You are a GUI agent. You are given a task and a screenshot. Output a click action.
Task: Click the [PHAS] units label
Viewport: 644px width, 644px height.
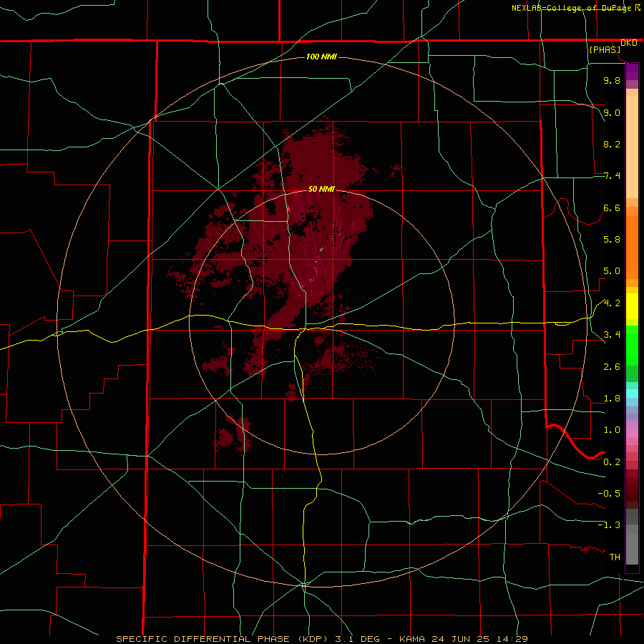point(605,49)
